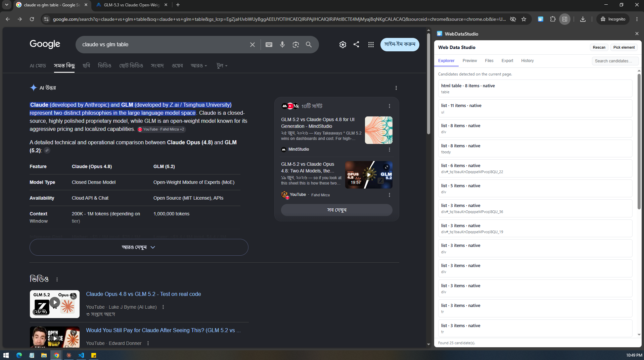Open Visual Studio Code from the taskbar
This screenshot has height=360, width=644.
(x=81, y=355)
